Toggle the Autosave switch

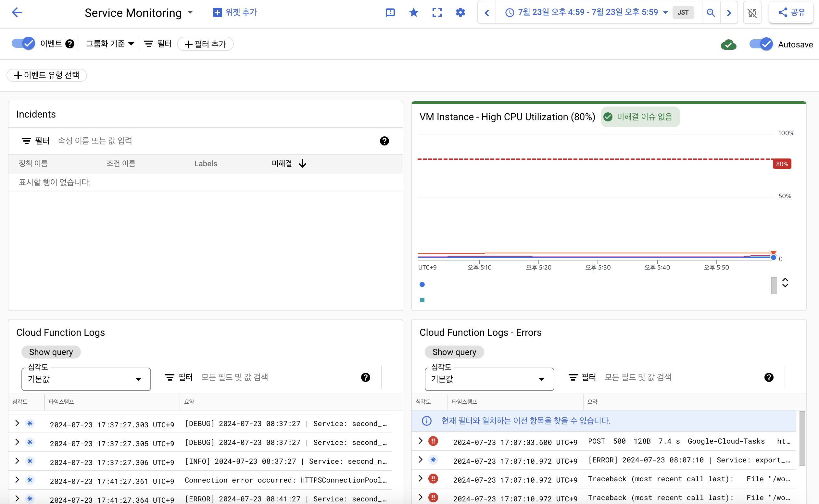tap(761, 44)
